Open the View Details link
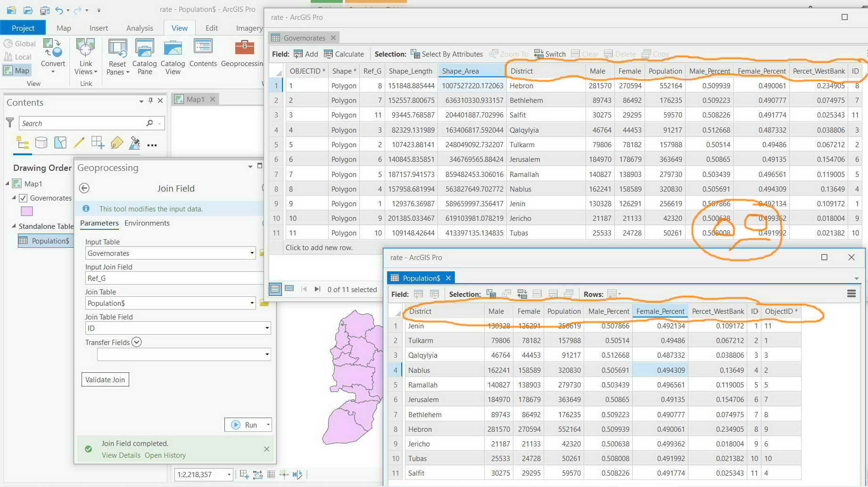 (x=121, y=455)
